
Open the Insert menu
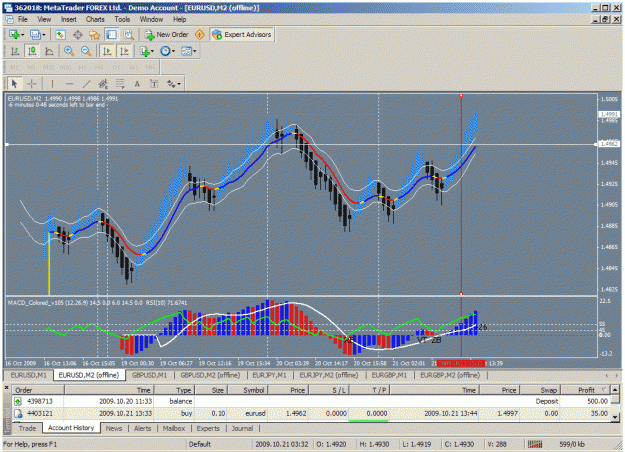coord(69,19)
